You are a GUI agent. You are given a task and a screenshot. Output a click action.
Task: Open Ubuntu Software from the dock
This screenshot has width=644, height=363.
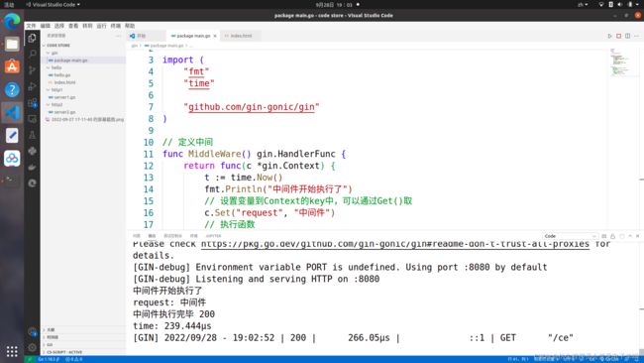coord(12,66)
